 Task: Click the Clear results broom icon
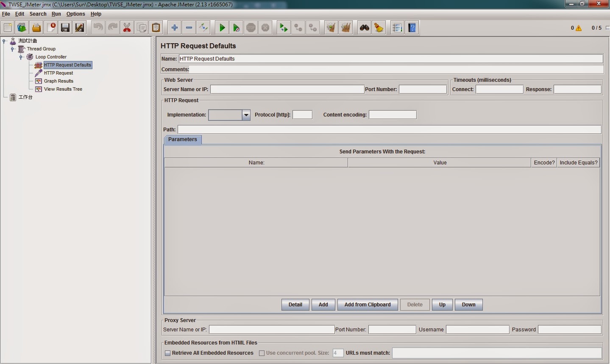331,28
